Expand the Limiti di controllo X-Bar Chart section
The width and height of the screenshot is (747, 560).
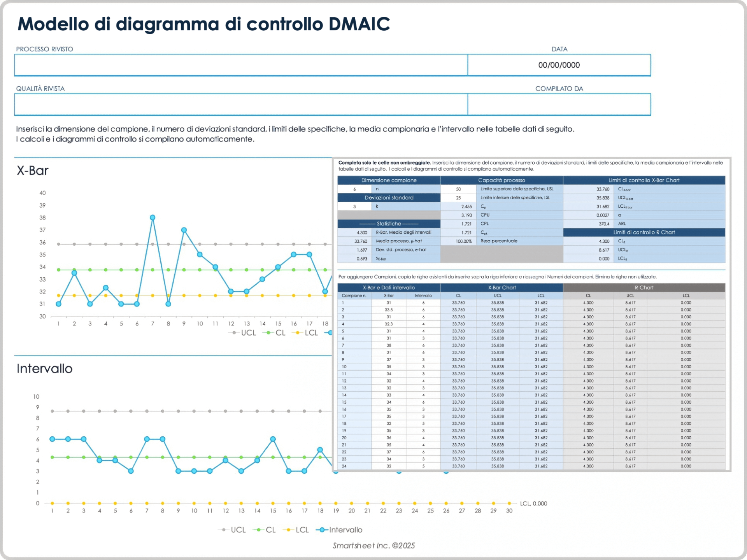pos(644,180)
